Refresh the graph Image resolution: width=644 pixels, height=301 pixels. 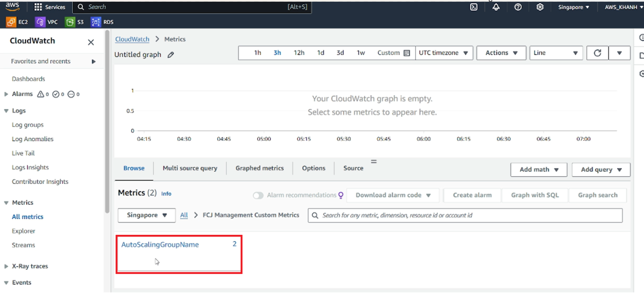pyautogui.click(x=597, y=53)
